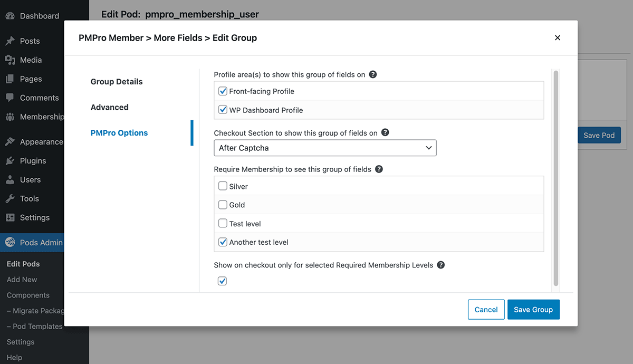Click the Dashboard icon in sidebar
This screenshot has height=364, width=633.
(10, 16)
